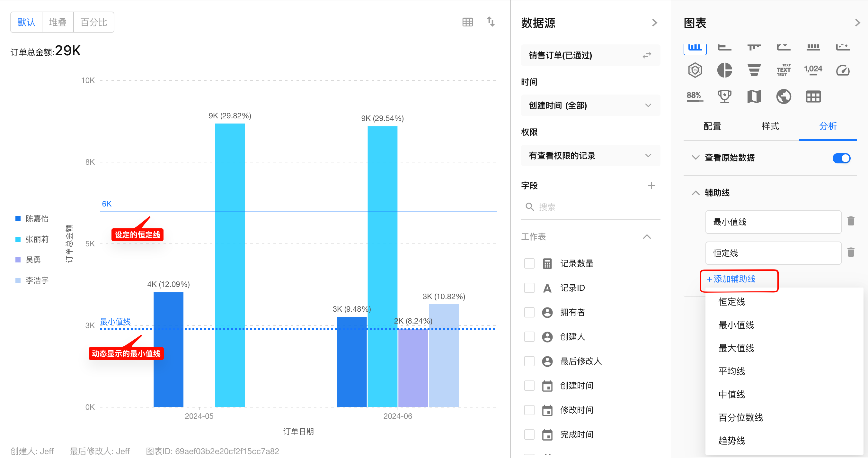Select the pie chart type icon

(724, 70)
